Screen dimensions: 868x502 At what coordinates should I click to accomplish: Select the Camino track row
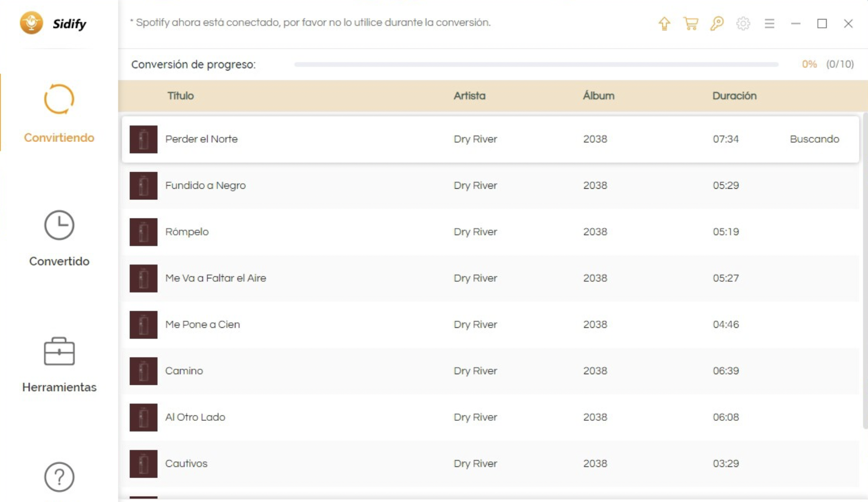pos(389,371)
